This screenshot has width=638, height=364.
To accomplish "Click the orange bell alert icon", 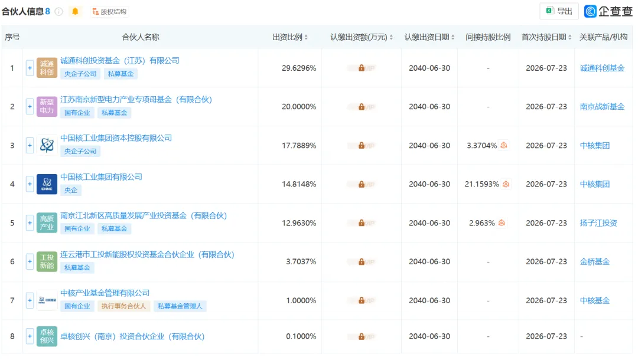I will tap(75, 11).
